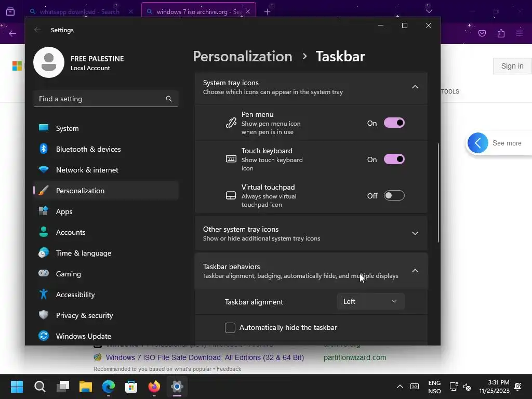The height and width of the screenshot is (399, 532).
Task: Open System settings icon in sidebar
Action: tap(44, 128)
